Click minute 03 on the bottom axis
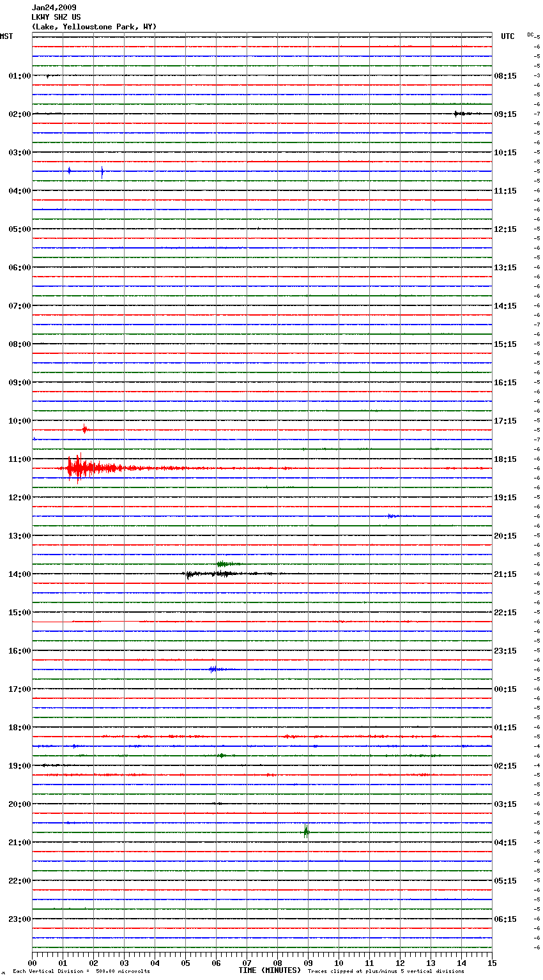The width and height of the screenshot is (543, 980). [x=124, y=963]
